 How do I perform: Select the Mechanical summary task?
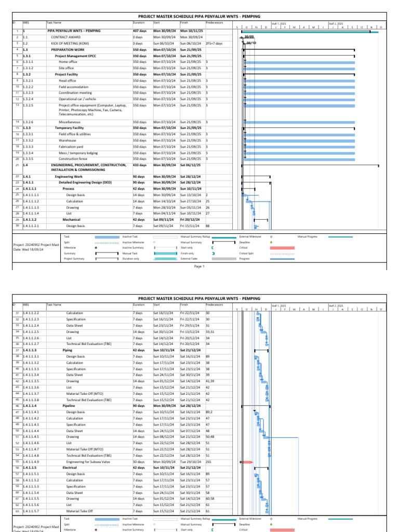coord(71,220)
